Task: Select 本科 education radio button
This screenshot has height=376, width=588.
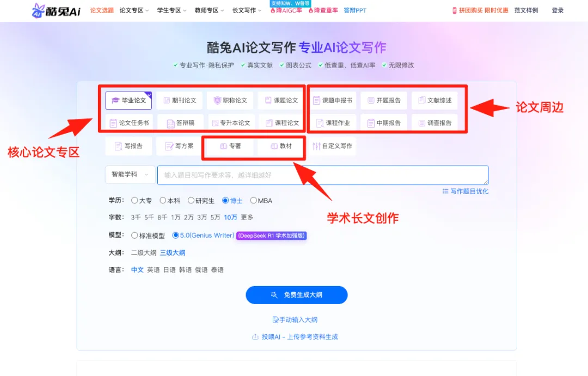Action: point(162,201)
